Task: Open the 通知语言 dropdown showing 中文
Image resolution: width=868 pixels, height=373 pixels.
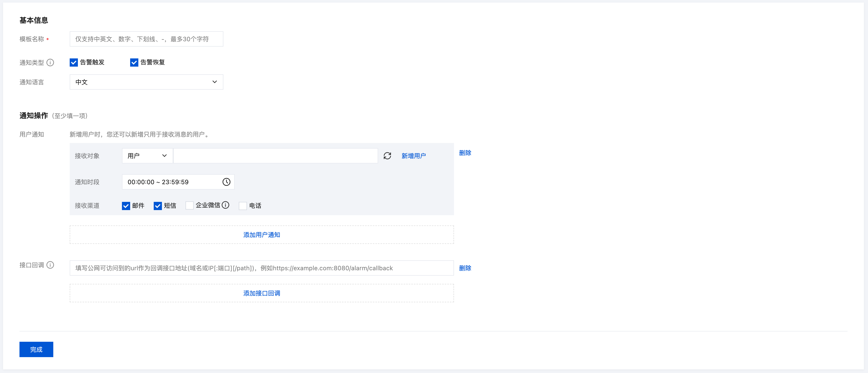Action: click(146, 82)
